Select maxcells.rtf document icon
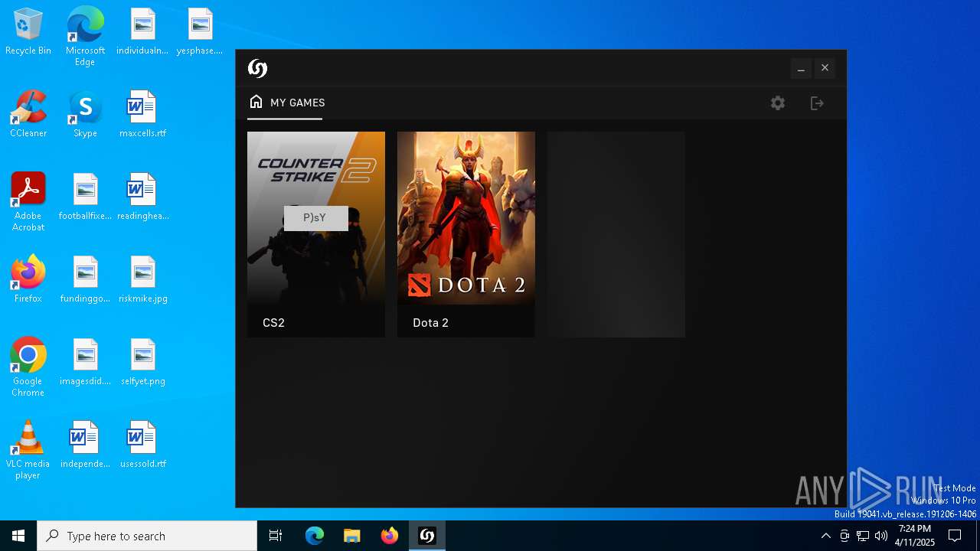 [142, 114]
